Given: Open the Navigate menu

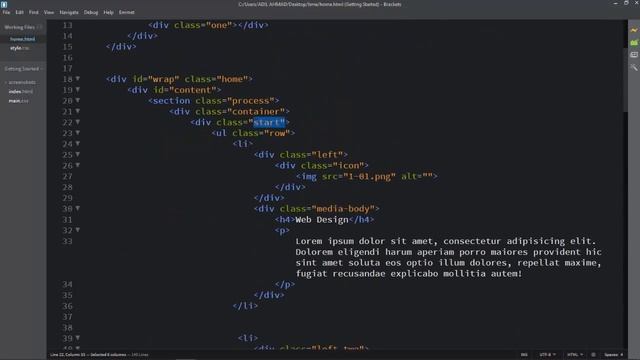Looking at the screenshot, I should (x=69, y=13).
